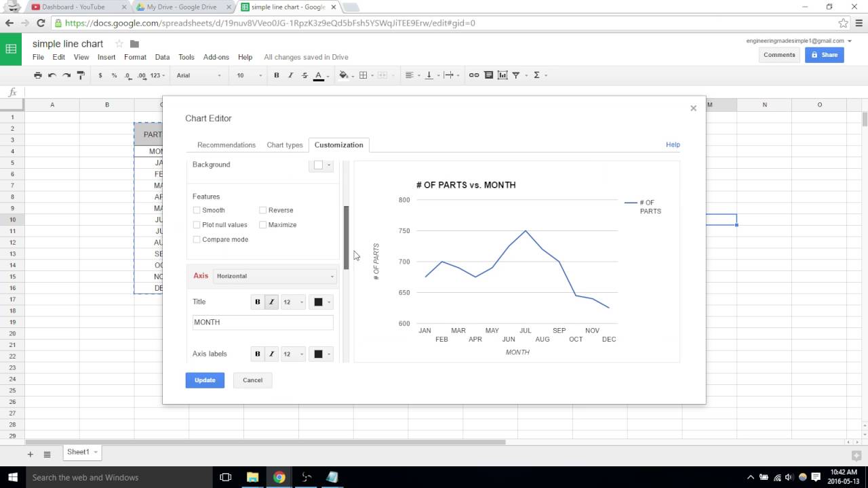Screen dimensions: 868x488
Task: Switch to the Recommendations tab
Action: pyautogui.click(x=226, y=145)
